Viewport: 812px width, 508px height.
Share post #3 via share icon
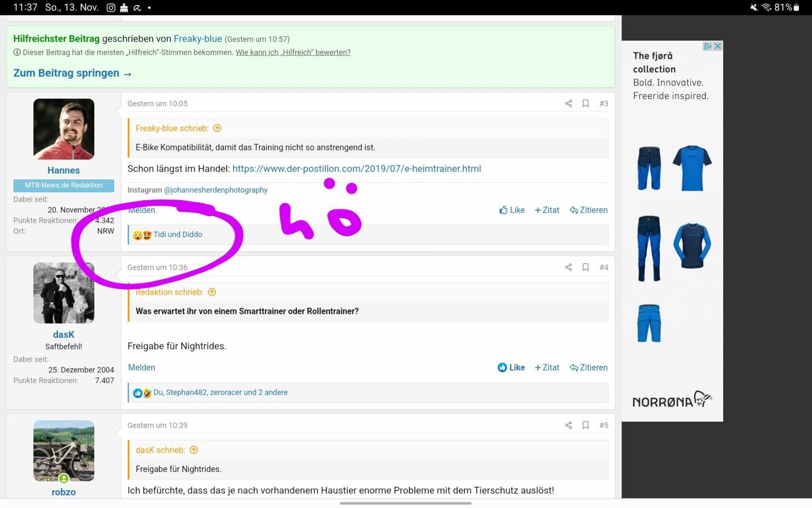coord(568,104)
